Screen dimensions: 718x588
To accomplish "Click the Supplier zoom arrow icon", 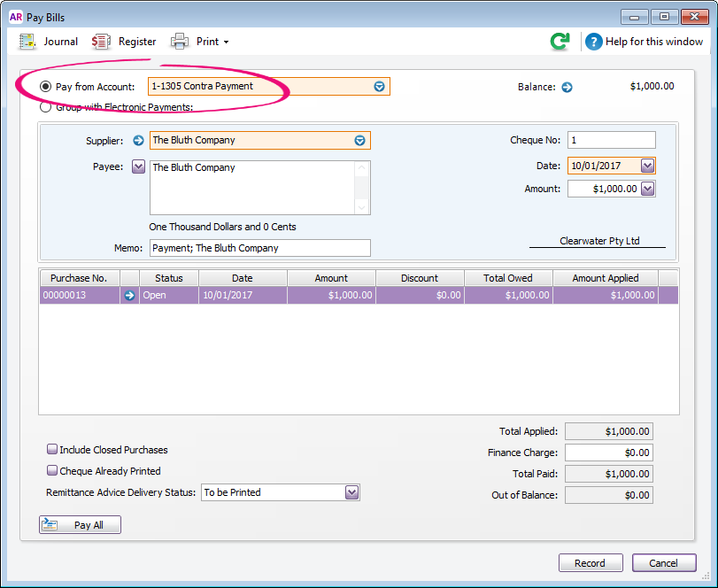I will tap(138, 141).
